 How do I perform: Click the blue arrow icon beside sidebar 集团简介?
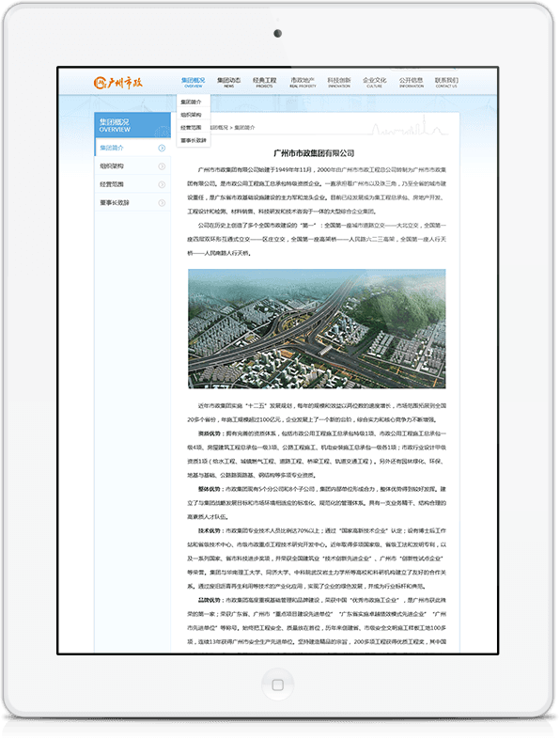pyautogui.click(x=162, y=149)
